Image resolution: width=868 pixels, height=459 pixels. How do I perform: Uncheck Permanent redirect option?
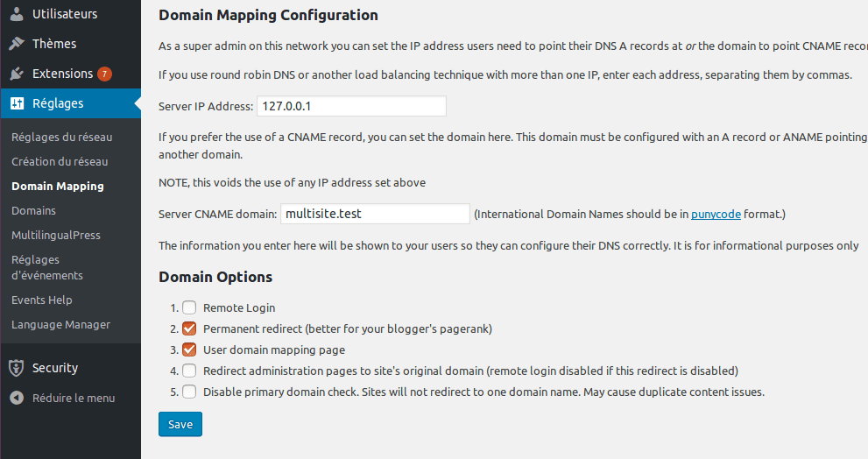point(189,328)
